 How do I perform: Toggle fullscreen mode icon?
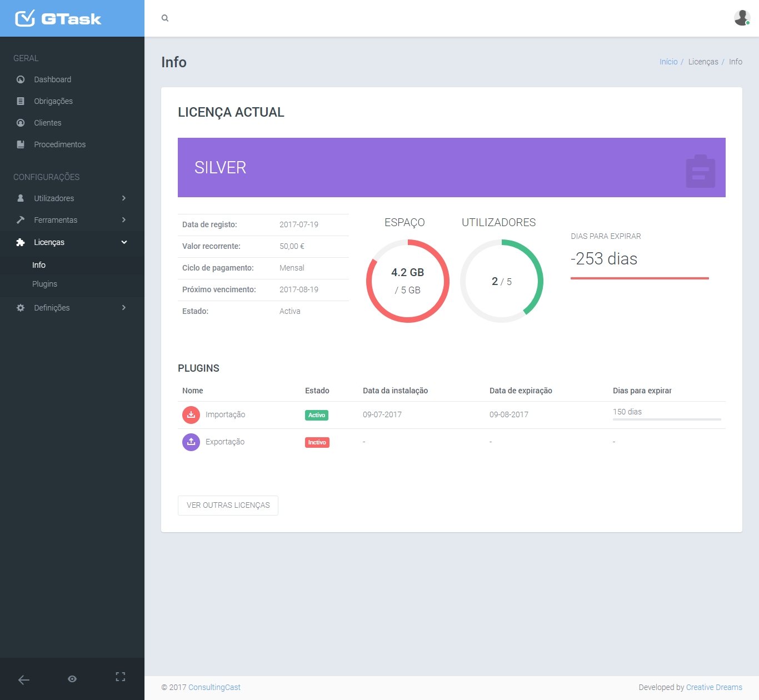[x=120, y=677]
